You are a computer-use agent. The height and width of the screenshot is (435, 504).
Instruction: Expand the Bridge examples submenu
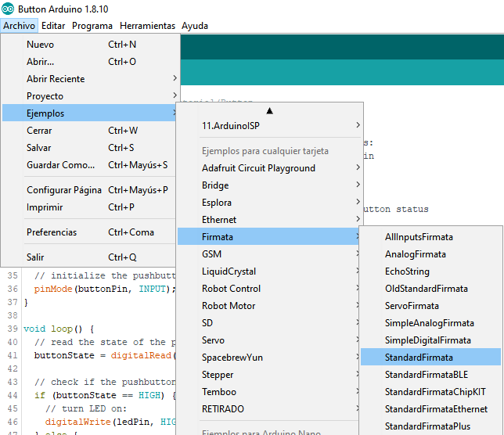pyautogui.click(x=269, y=185)
